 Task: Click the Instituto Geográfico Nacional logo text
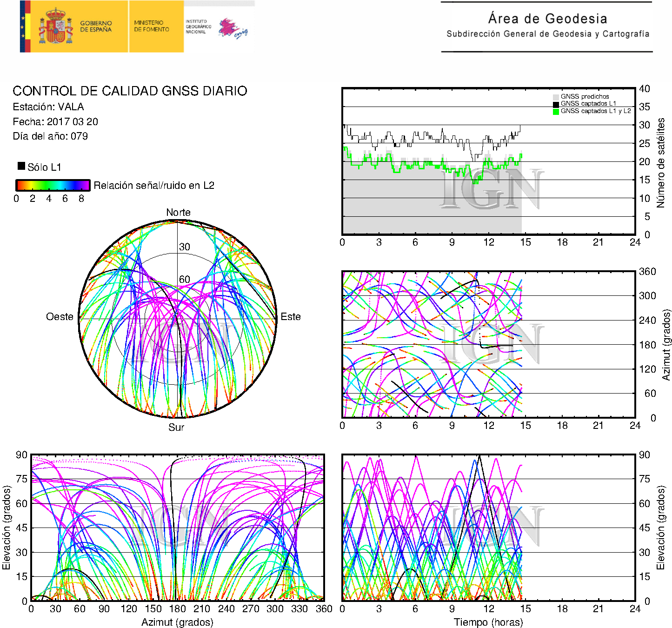pyautogui.click(x=198, y=27)
